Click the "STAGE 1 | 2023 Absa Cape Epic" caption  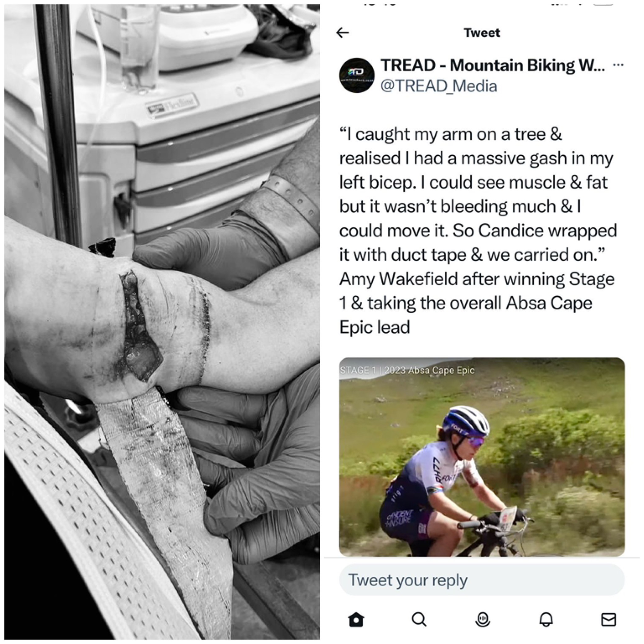coord(407,370)
